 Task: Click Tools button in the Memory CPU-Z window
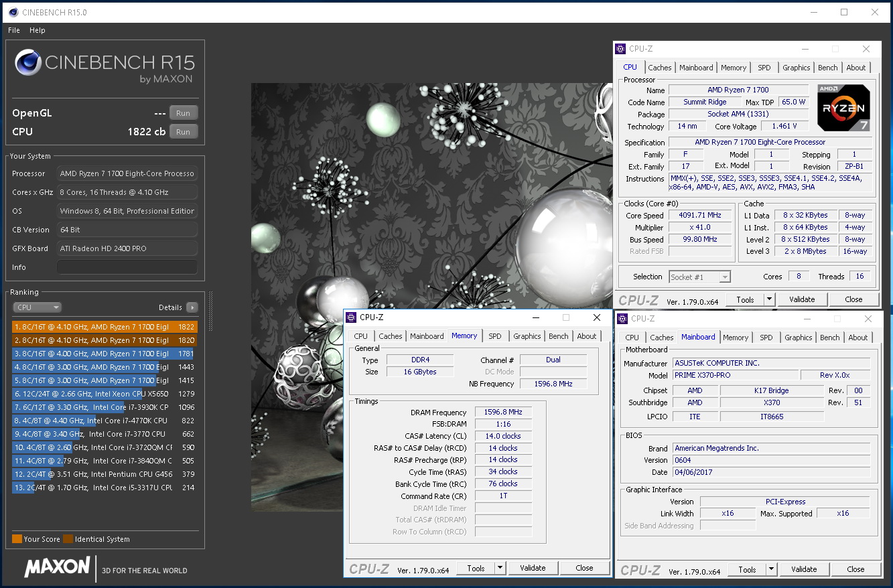(476, 568)
